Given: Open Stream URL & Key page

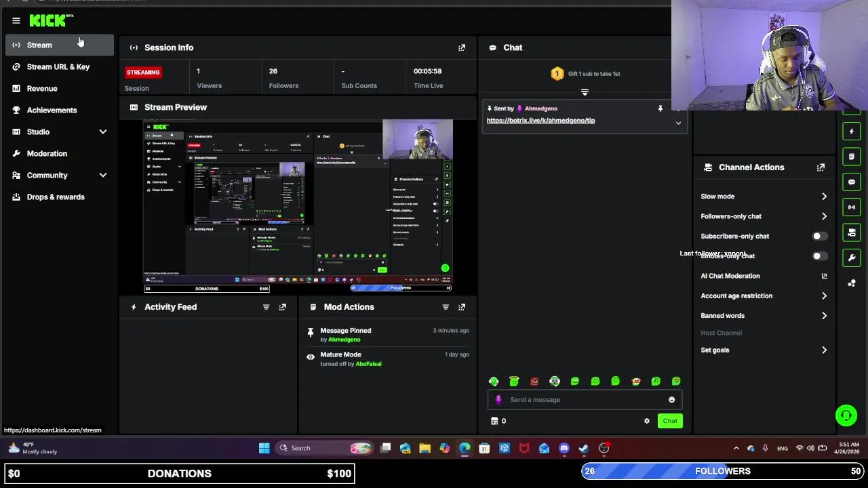Looking at the screenshot, I should [x=60, y=67].
